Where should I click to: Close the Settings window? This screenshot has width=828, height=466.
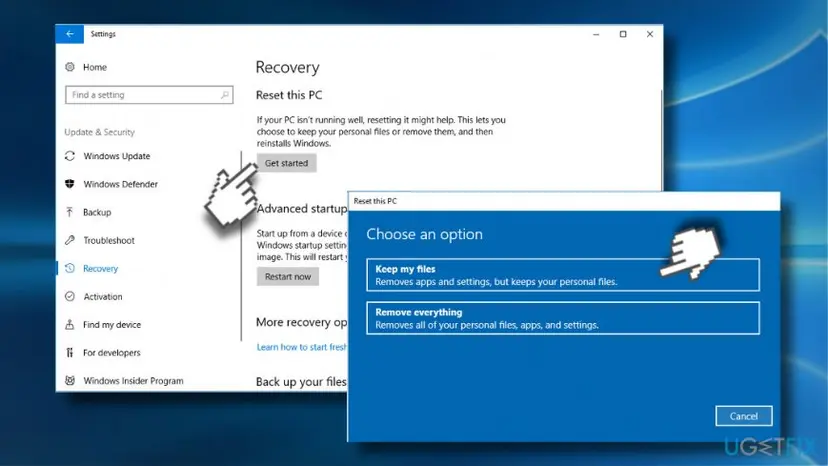[x=650, y=34]
